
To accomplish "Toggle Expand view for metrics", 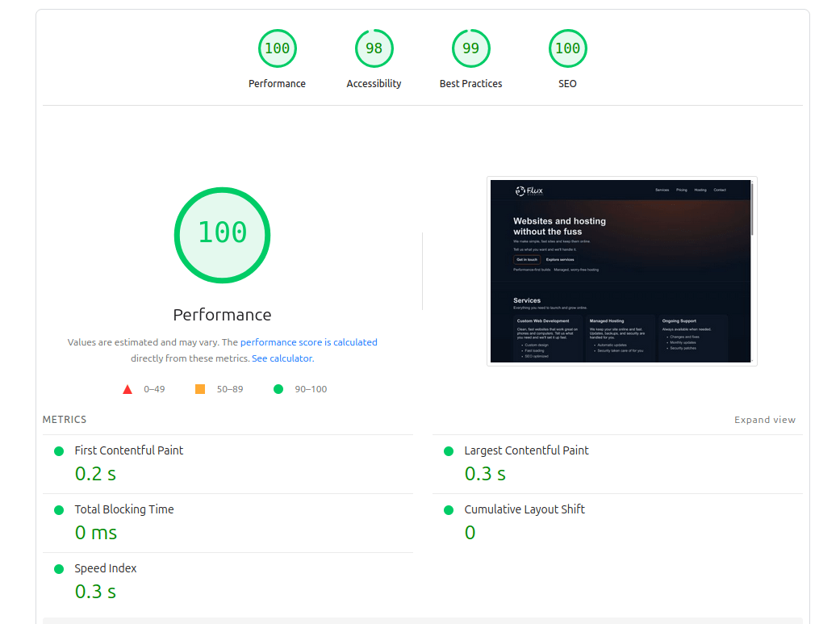I will tap(764, 420).
